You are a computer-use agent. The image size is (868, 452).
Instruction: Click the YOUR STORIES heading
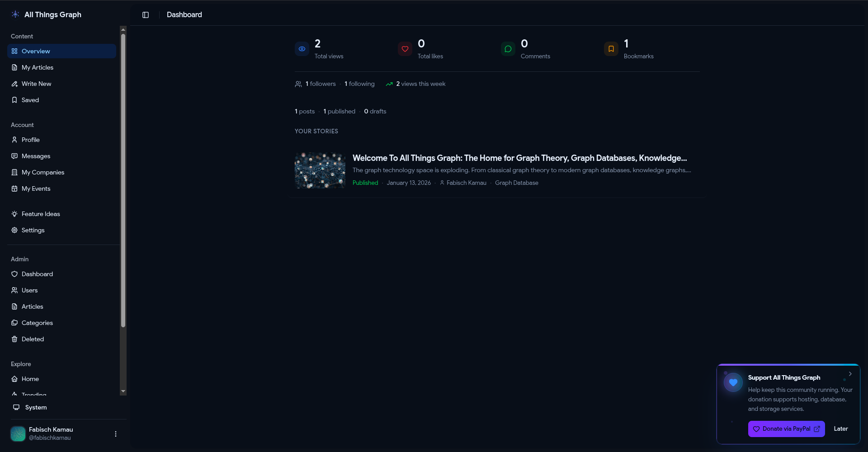pos(316,131)
